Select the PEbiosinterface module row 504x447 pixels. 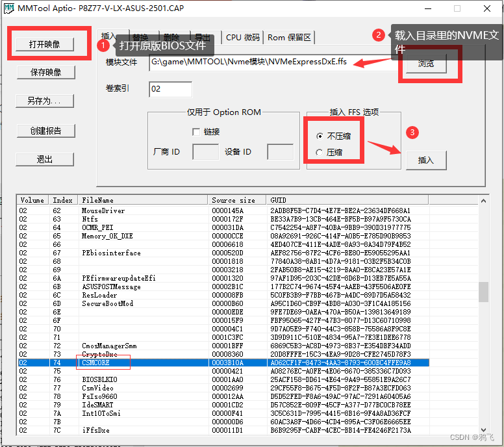click(223, 253)
